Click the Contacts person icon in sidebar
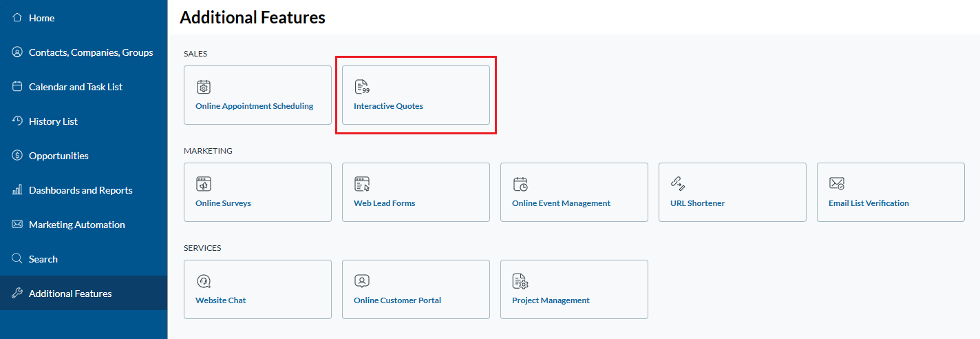The image size is (980, 339). [17, 52]
